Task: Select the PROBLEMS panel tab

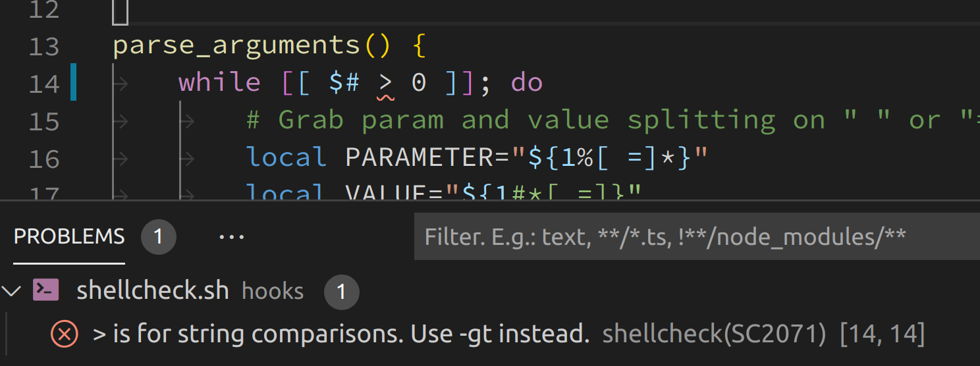Action: 69,237
